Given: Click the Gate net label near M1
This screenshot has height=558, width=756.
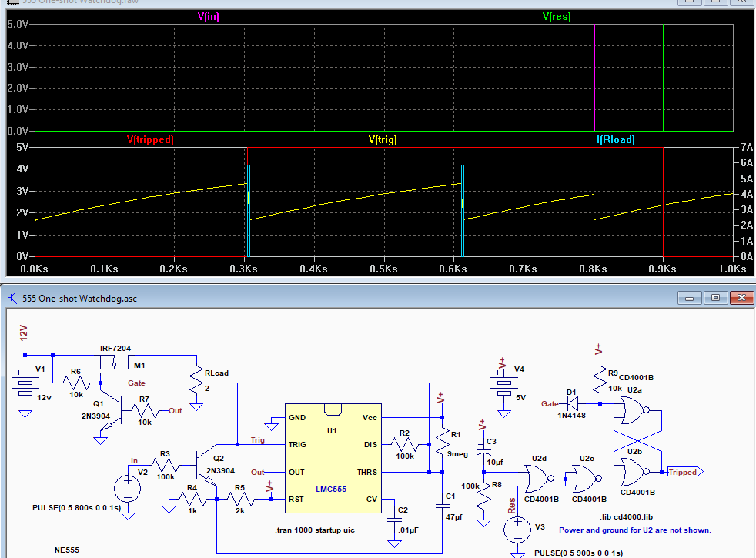Looking at the screenshot, I should (136, 383).
